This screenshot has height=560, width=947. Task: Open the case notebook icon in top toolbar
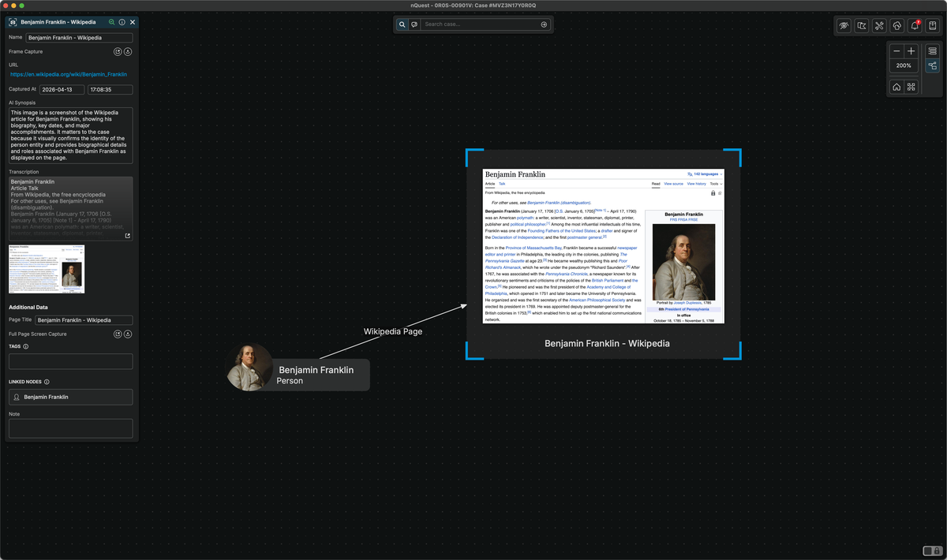click(932, 25)
